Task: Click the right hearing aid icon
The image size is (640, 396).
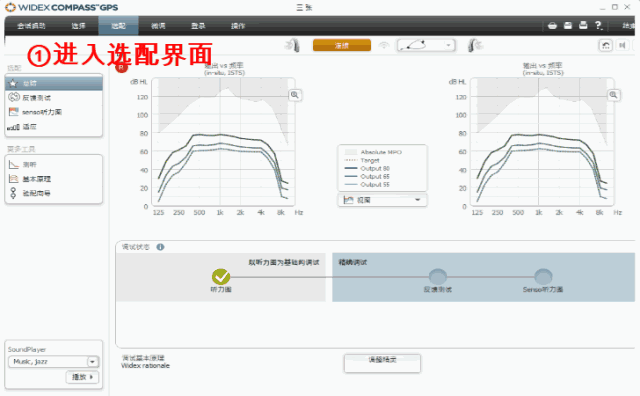Action: click(x=475, y=45)
